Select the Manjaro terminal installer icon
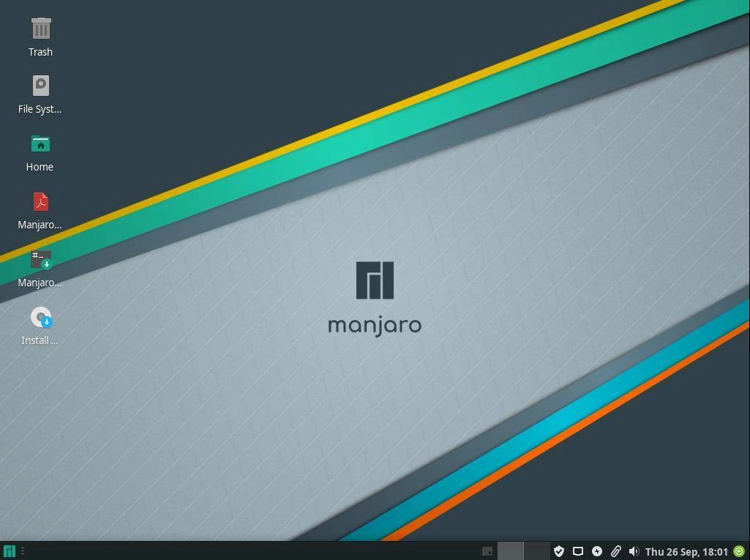 (x=41, y=260)
